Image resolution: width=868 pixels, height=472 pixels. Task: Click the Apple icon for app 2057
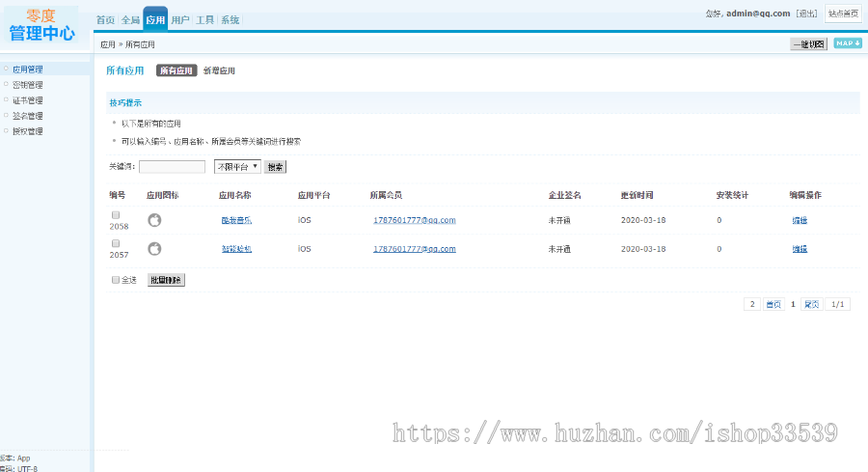pyautogui.click(x=154, y=249)
